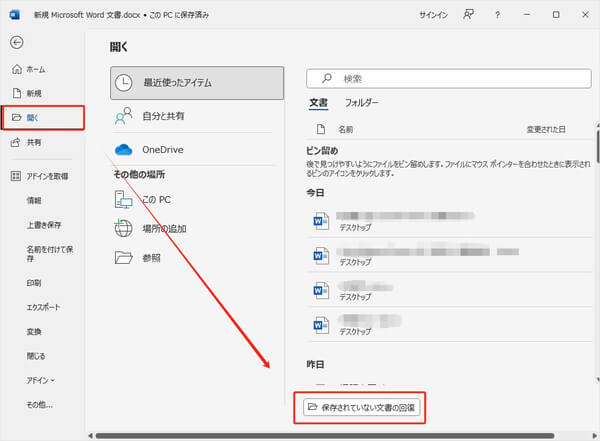Viewport: 600px width, 441px height.
Task: Click the computer icon for this PC
Action: (x=124, y=199)
